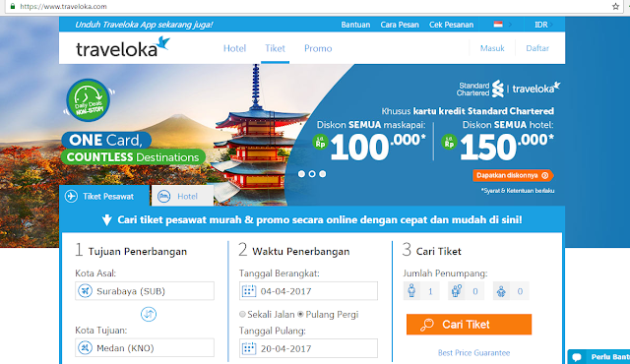Click the Masuk login link
Viewport: 630px width, 364px height.
[492, 48]
